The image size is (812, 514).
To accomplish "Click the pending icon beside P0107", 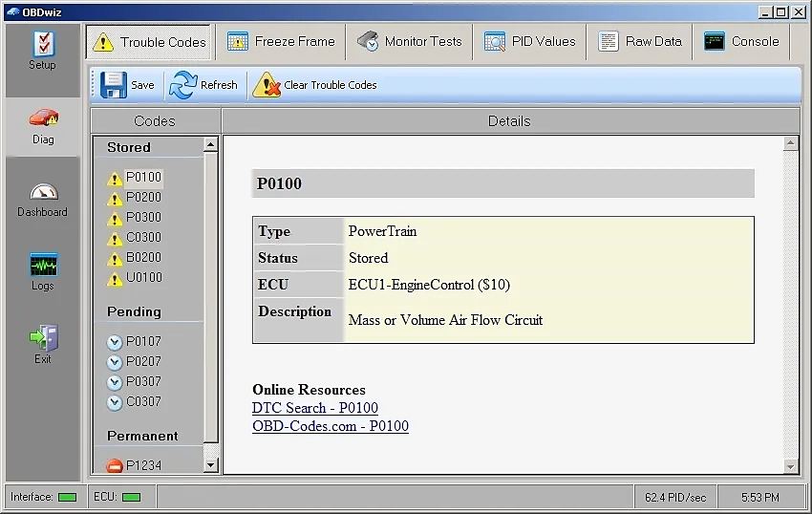I will point(115,342).
